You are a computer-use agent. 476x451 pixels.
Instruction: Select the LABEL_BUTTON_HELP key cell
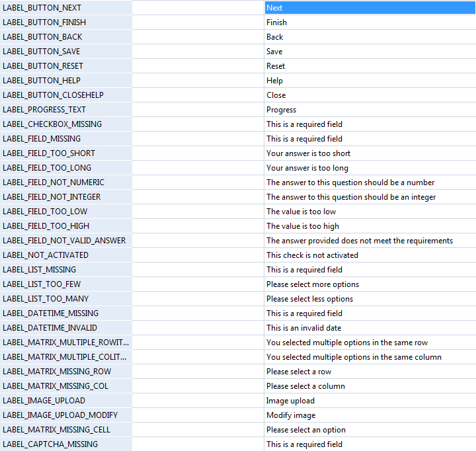point(66,81)
